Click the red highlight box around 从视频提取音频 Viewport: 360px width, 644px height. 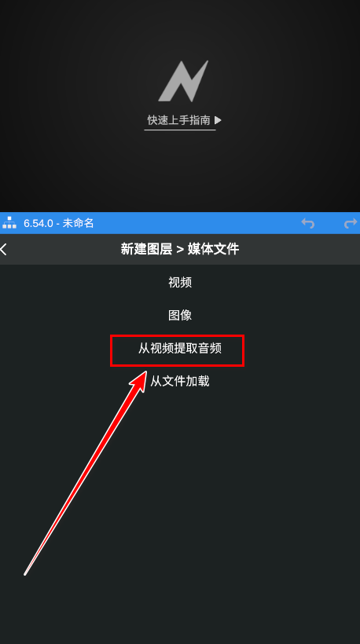pos(178,350)
